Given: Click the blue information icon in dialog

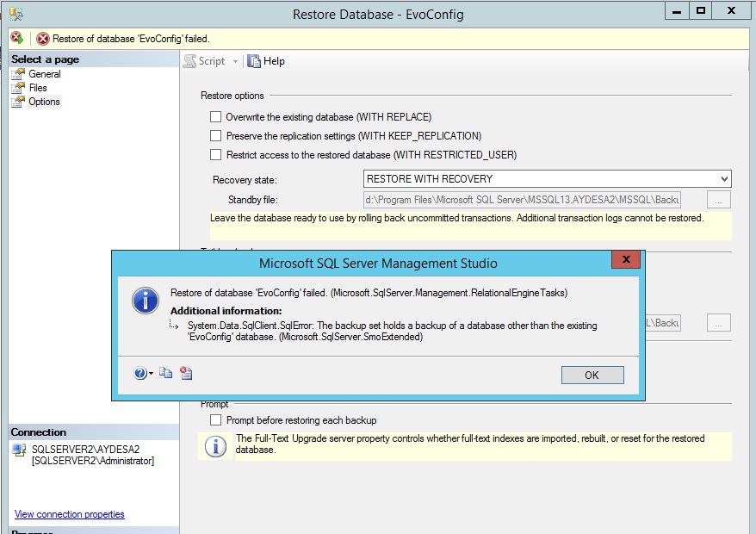Looking at the screenshot, I should pyautogui.click(x=146, y=301).
